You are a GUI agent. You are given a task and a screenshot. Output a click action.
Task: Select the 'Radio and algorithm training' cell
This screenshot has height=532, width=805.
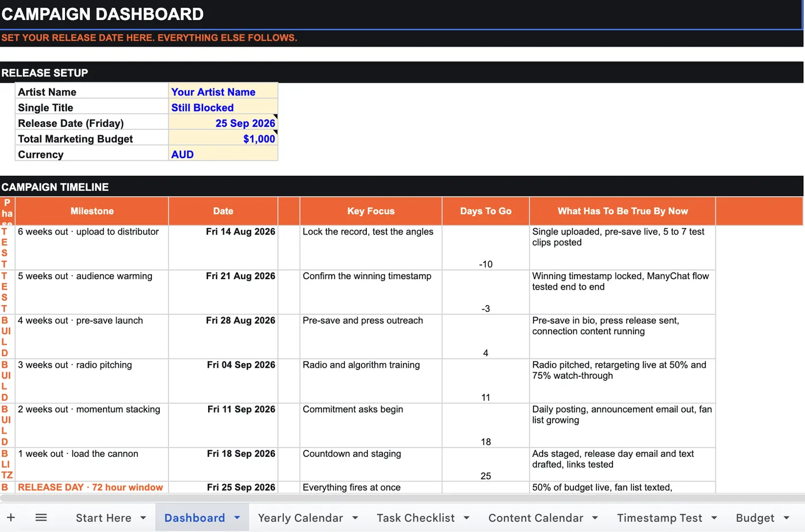[x=371, y=381]
